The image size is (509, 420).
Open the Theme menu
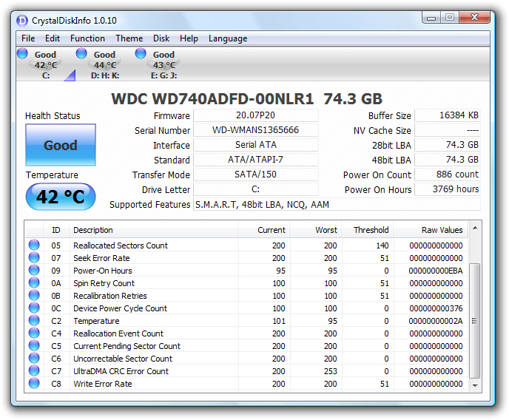[129, 38]
